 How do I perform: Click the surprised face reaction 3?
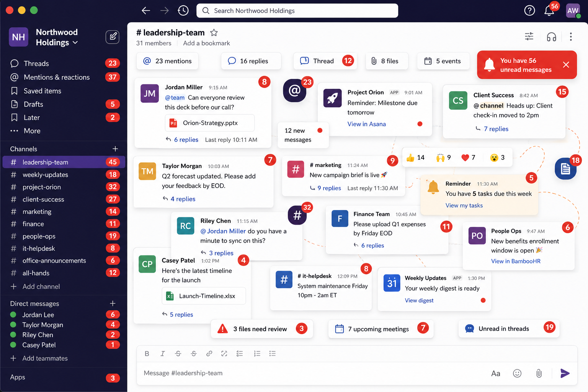(497, 157)
